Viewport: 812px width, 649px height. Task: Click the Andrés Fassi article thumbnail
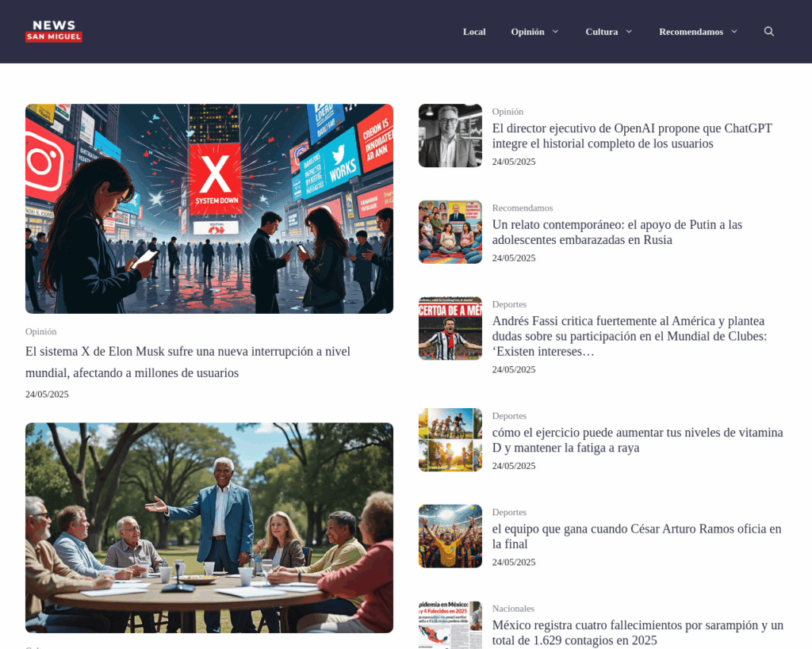tap(450, 329)
